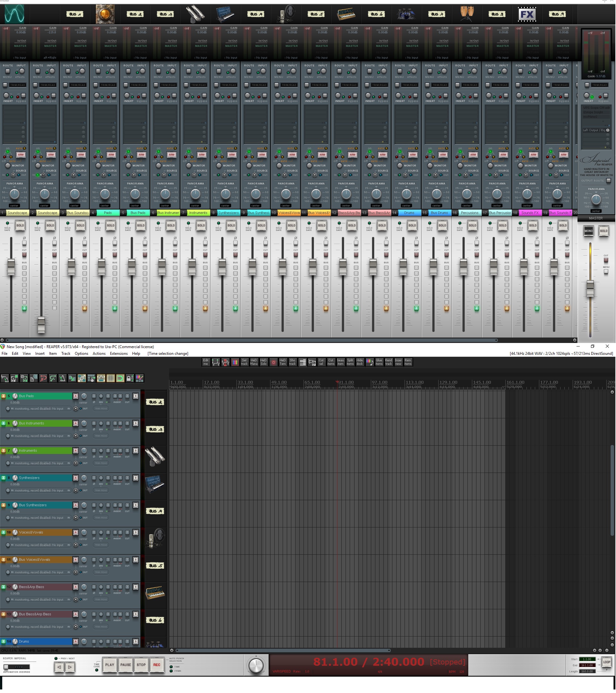Click the red undo arrow icon

pyautogui.click(x=43, y=378)
